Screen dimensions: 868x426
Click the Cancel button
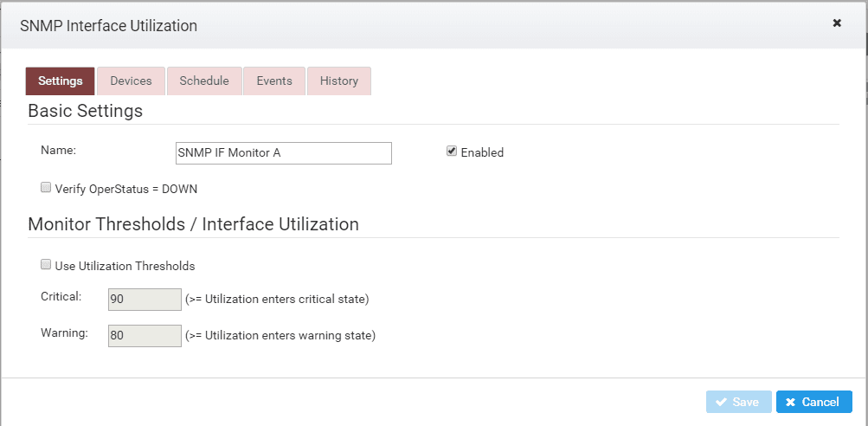point(813,402)
